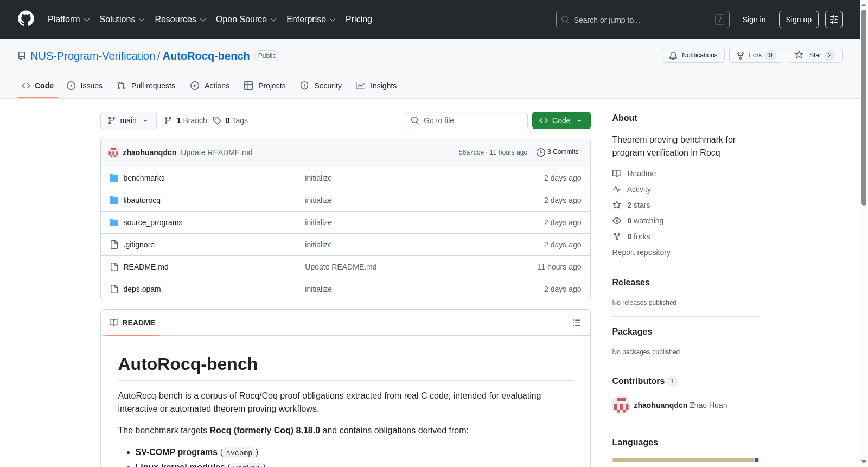
Task: Click the README.md file icon
Action: click(114, 267)
